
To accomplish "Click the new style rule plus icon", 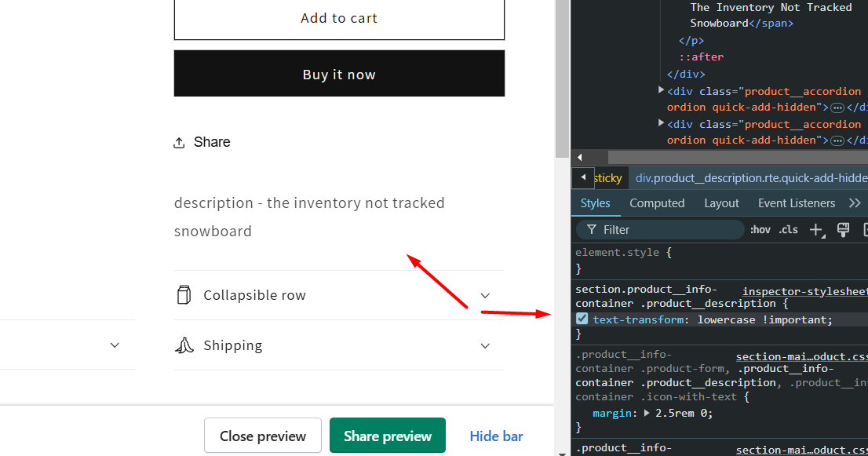I will tap(817, 230).
